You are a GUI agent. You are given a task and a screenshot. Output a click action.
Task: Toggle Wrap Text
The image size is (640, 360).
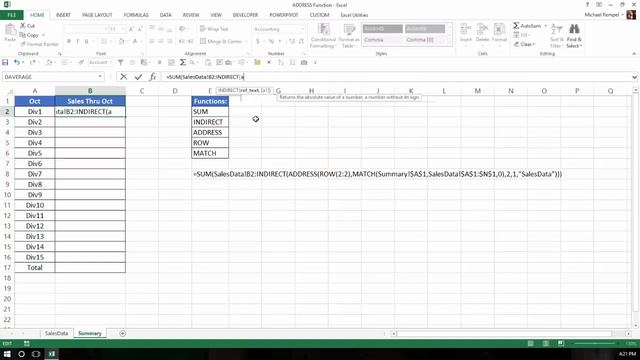coord(214,29)
